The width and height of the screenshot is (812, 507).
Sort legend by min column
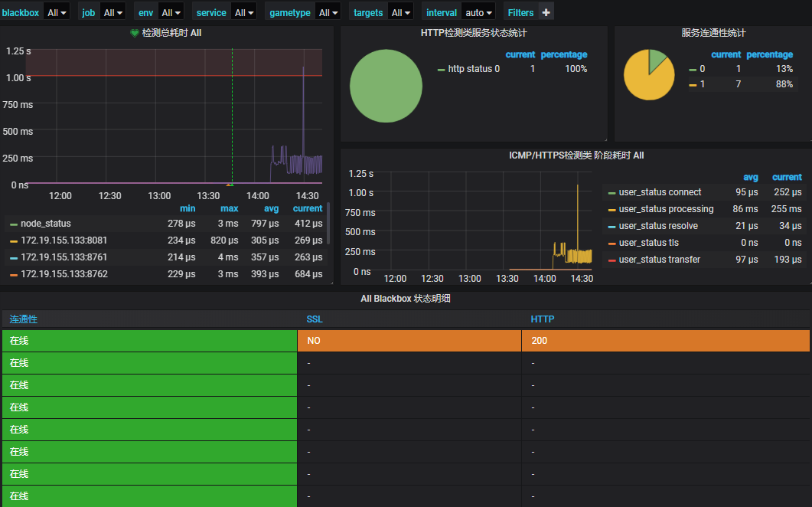pyautogui.click(x=188, y=208)
